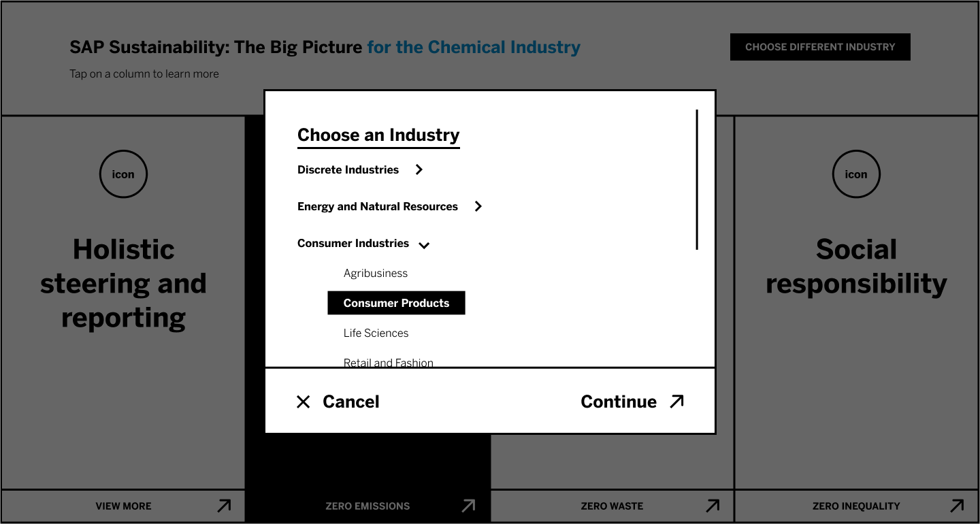
Task: Click the Holistic steering circle icon
Action: click(123, 174)
